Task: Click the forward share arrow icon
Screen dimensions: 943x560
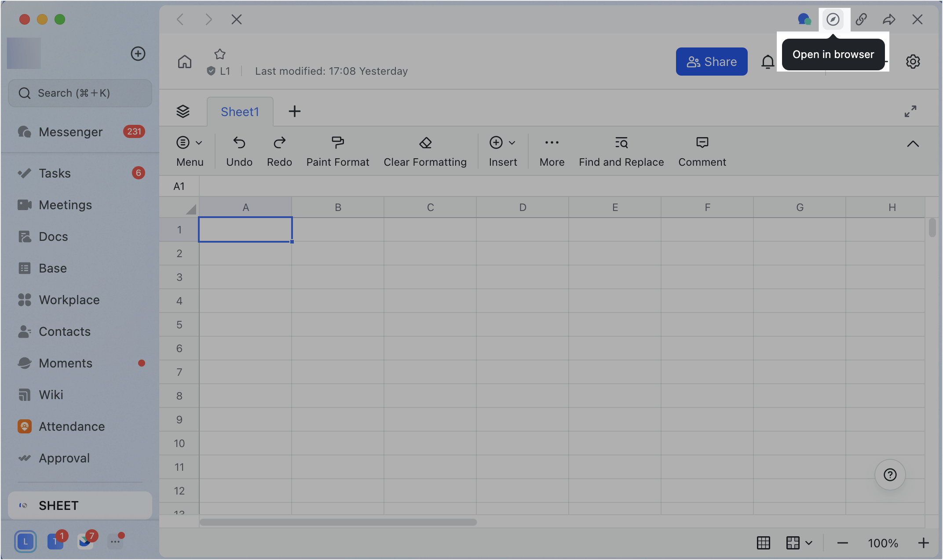Action: click(889, 19)
